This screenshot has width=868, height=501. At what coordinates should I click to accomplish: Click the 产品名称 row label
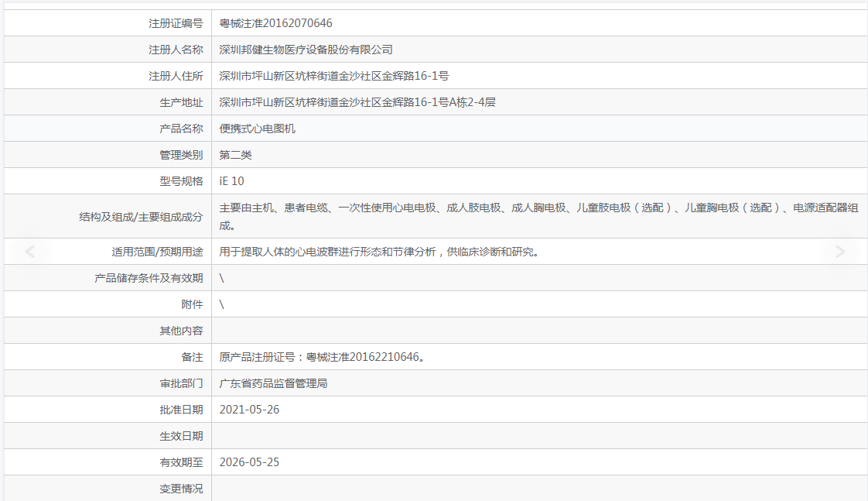181,129
